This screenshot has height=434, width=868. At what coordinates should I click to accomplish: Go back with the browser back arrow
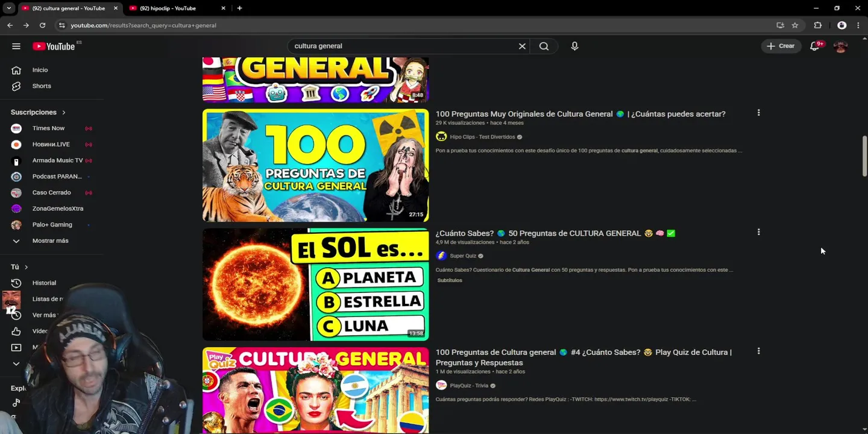pos(10,25)
